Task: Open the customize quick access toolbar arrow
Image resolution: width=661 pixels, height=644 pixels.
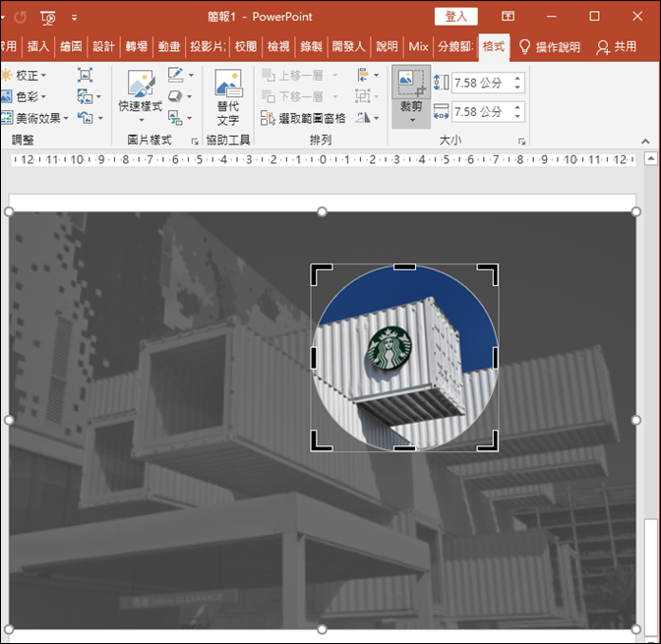Action: point(74,18)
